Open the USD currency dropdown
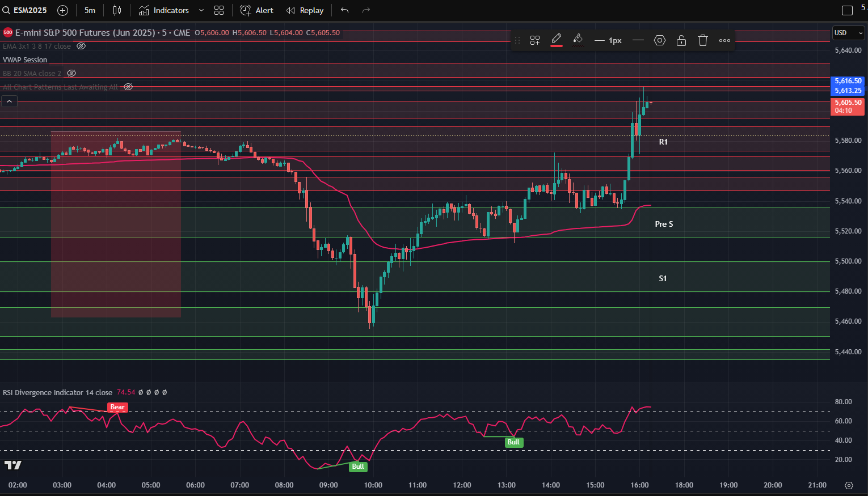Screen dimensions: 868x496 click(848, 33)
